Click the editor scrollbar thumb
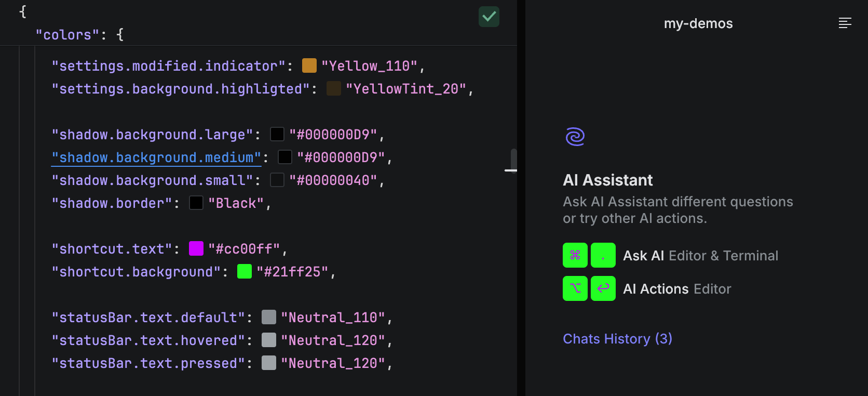Screen dimensions: 868x396 pos(513,160)
